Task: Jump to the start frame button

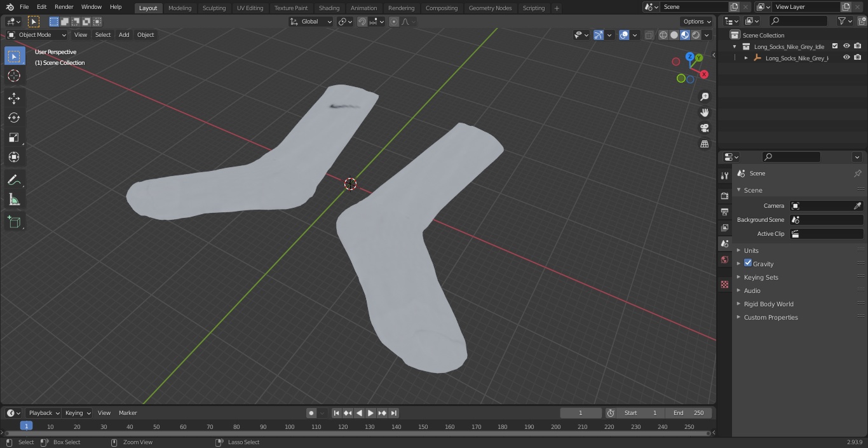Action: pos(336,413)
